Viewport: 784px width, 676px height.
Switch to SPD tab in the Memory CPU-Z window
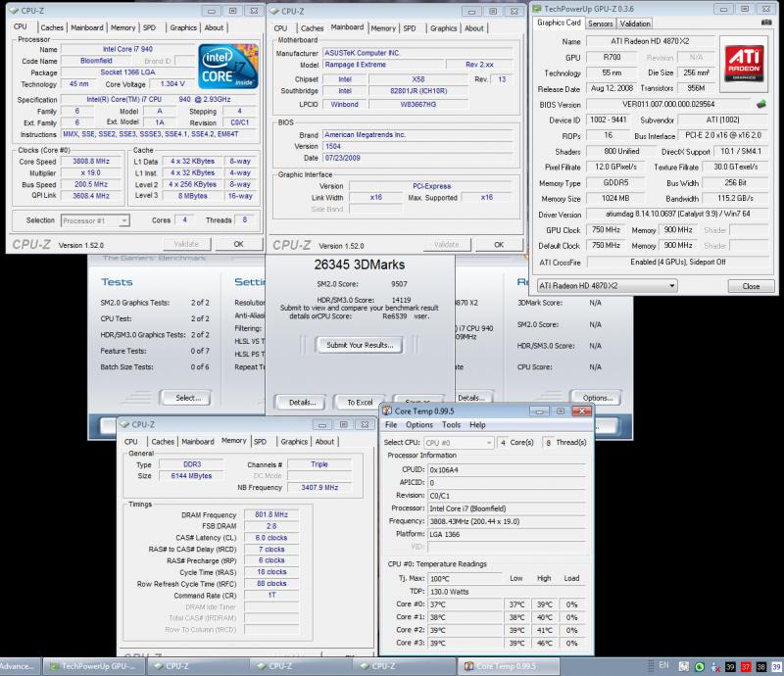pyautogui.click(x=260, y=442)
